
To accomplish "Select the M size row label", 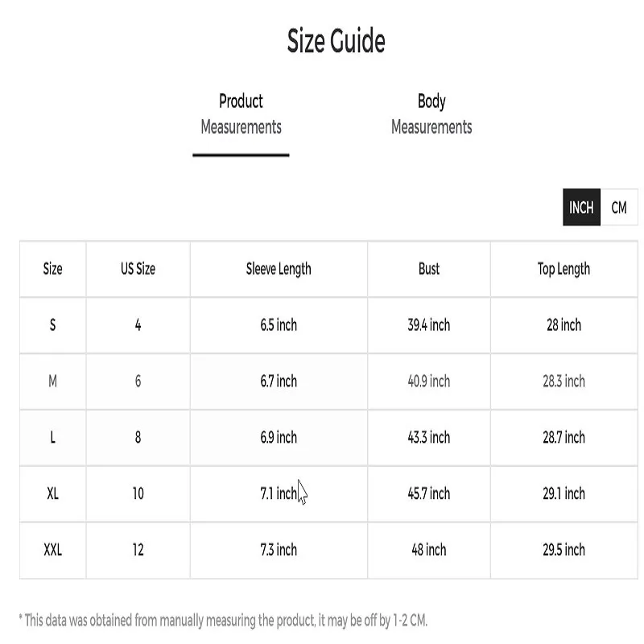I will tap(52, 382).
